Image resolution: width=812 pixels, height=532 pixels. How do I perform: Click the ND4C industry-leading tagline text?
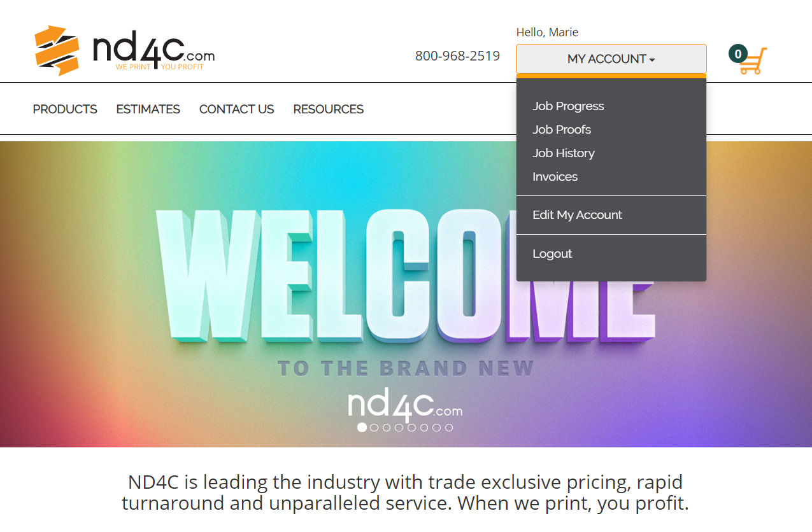tap(406, 493)
